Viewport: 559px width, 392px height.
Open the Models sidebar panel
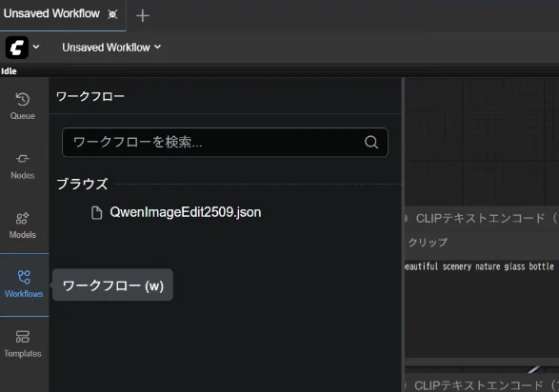23,225
